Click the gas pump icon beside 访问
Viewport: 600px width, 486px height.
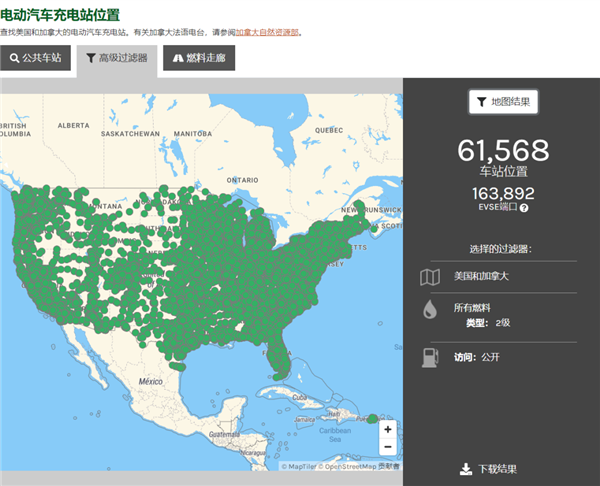click(430, 358)
